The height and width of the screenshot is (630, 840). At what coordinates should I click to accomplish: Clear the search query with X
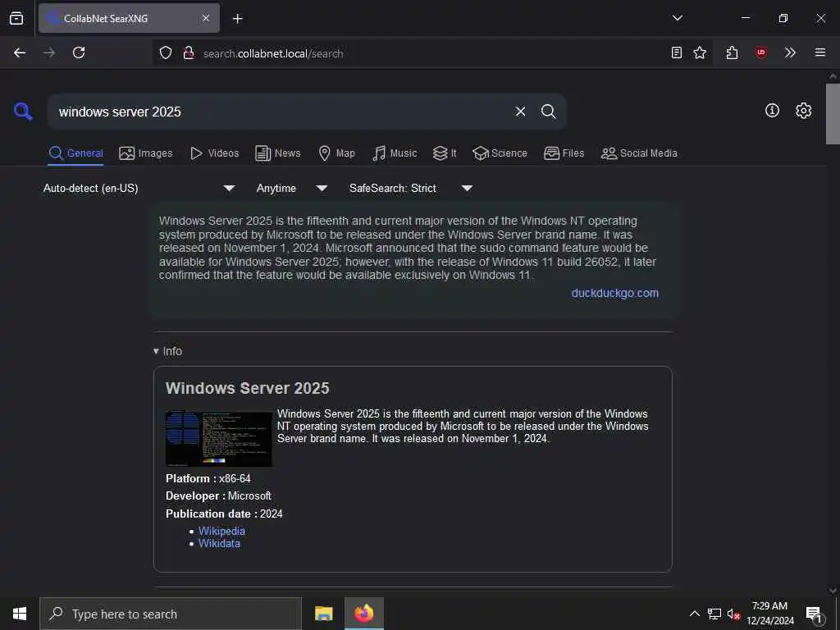[520, 112]
